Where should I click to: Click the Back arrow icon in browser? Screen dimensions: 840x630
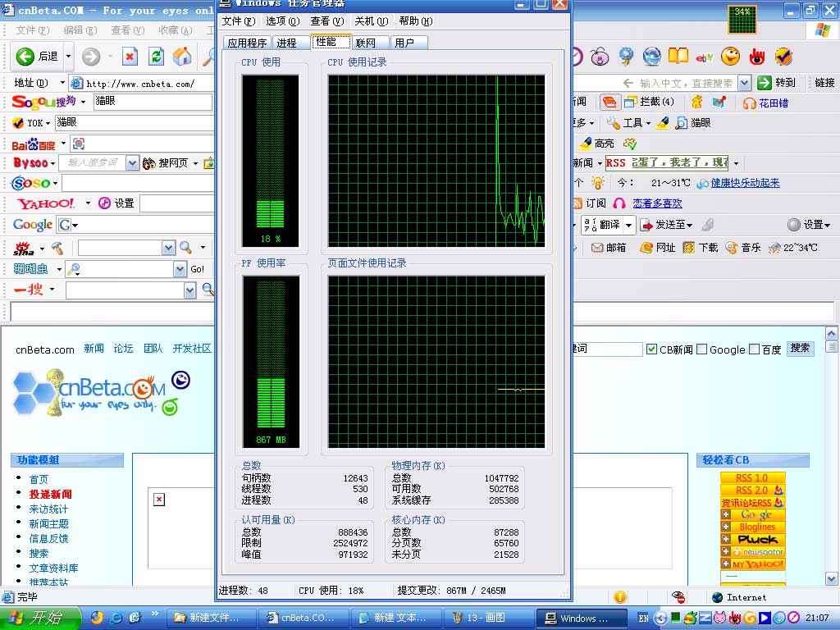(25, 57)
